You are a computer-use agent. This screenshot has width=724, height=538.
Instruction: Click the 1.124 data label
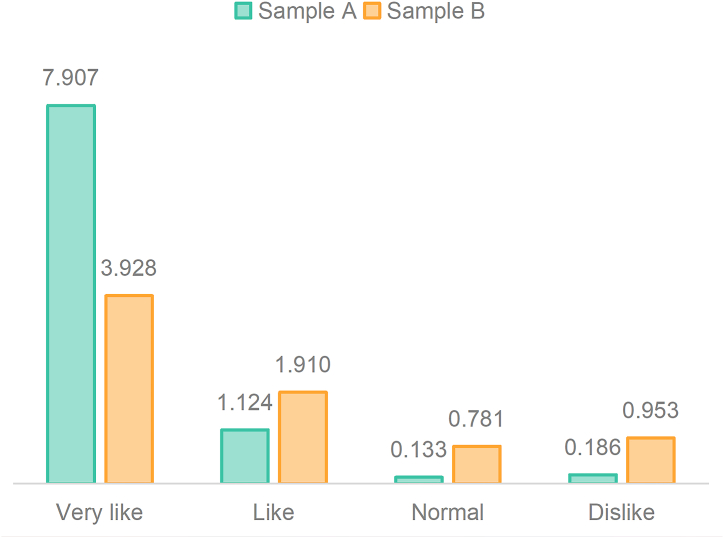click(x=245, y=403)
